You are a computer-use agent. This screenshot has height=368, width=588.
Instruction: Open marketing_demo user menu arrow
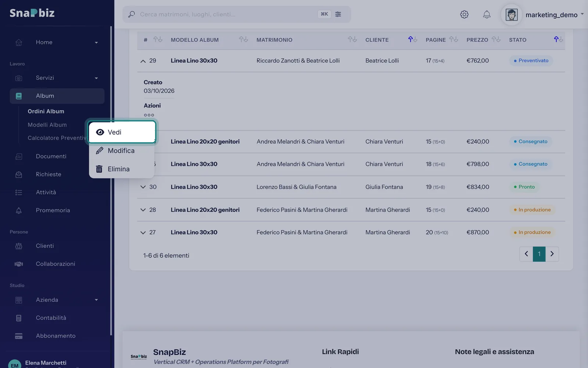582,14
